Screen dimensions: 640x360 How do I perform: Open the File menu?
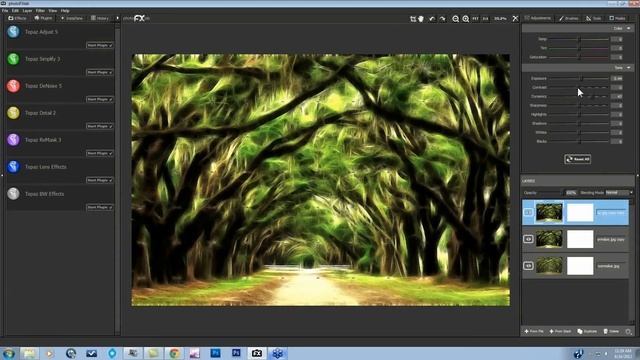tap(5, 11)
